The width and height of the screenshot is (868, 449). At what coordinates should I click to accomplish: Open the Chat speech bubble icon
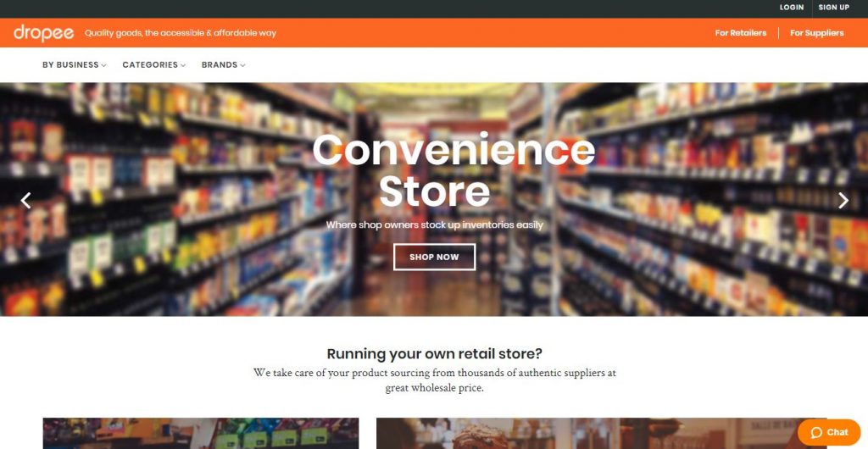(816, 432)
